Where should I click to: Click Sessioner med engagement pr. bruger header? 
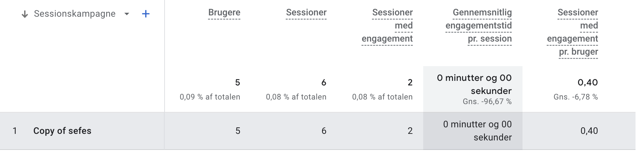tap(572, 32)
